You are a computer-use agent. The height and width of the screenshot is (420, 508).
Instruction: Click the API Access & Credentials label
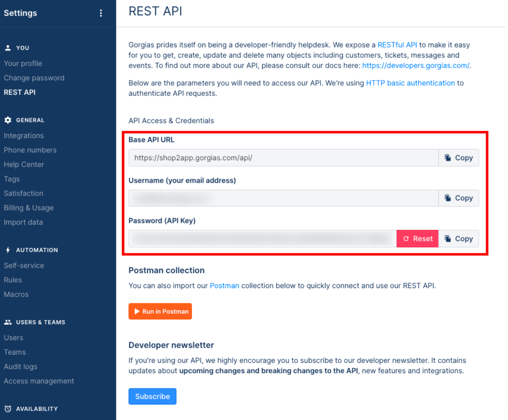(x=171, y=120)
